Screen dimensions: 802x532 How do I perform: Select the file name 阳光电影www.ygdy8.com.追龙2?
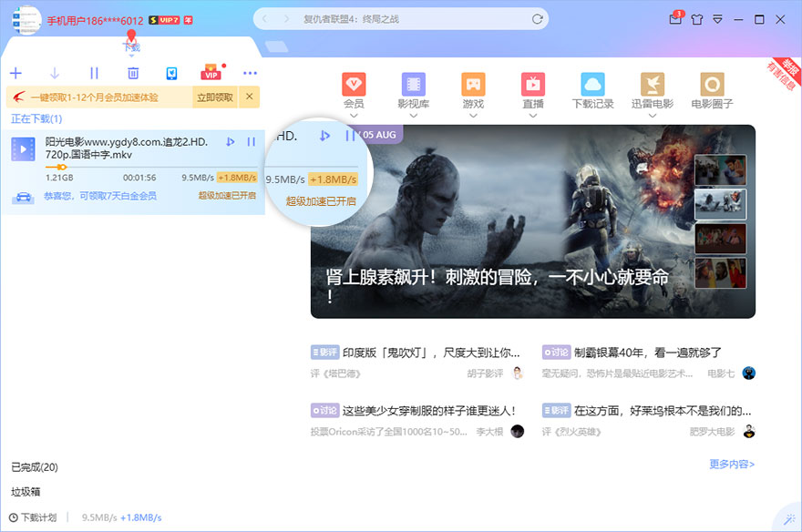click(x=127, y=148)
